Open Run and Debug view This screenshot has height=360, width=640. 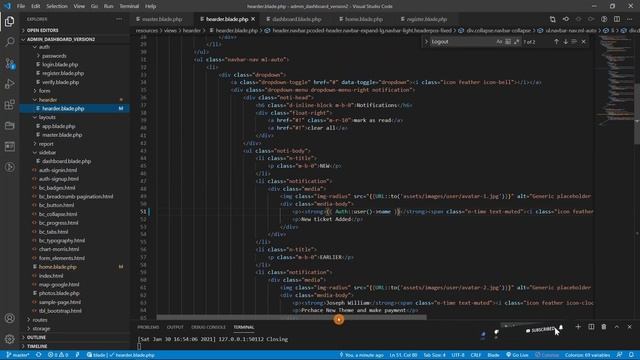click(9, 84)
